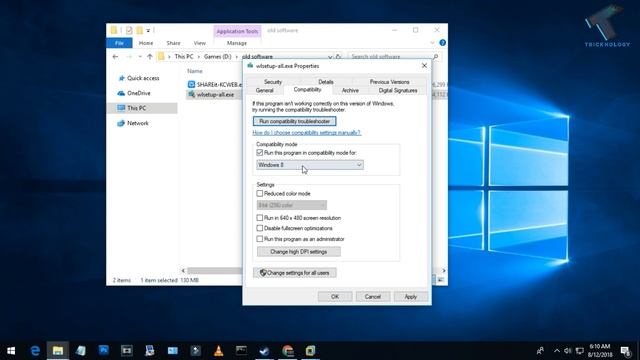This screenshot has height=360, width=640.
Task: Open the Manage ribbon tab
Action: coord(237,43)
